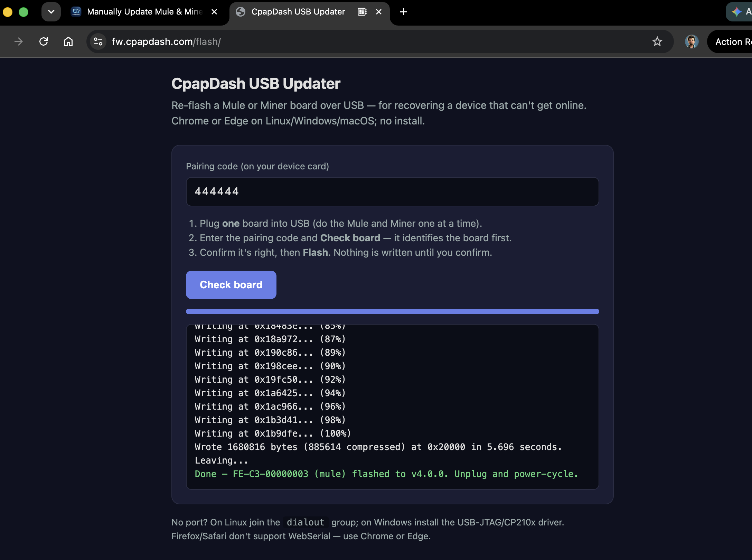Expand the tab search dropdown chevron
Image resolution: width=752 pixels, height=560 pixels.
pyautogui.click(x=51, y=12)
